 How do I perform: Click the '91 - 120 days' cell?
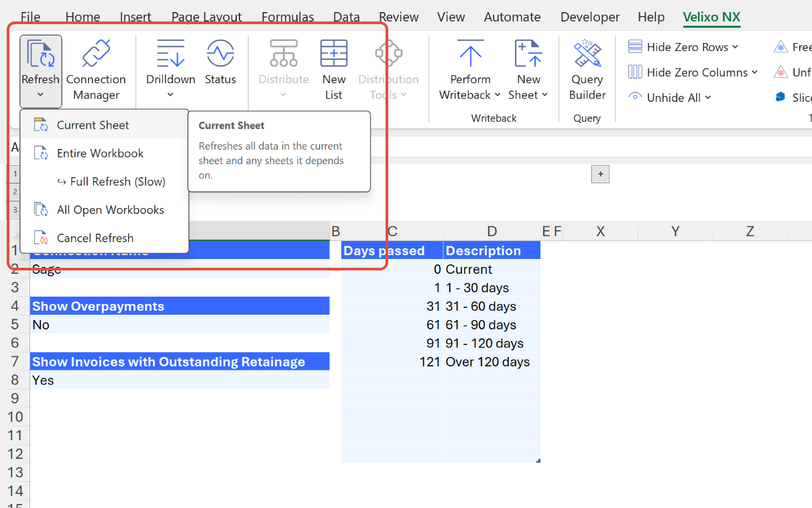492,343
